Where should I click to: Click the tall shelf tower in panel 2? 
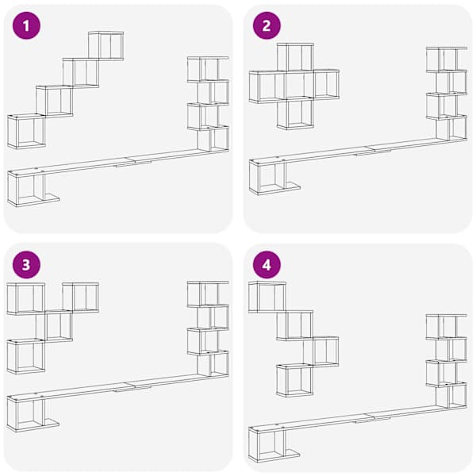coord(447,94)
